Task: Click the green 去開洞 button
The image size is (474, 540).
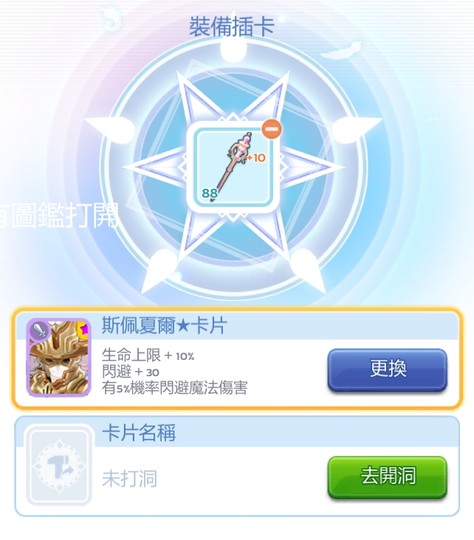Action: [x=387, y=477]
